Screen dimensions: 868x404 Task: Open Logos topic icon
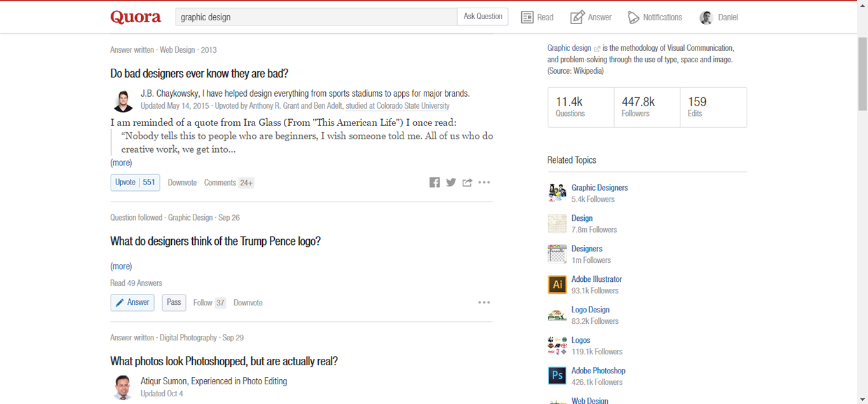click(x=557, y=345)
